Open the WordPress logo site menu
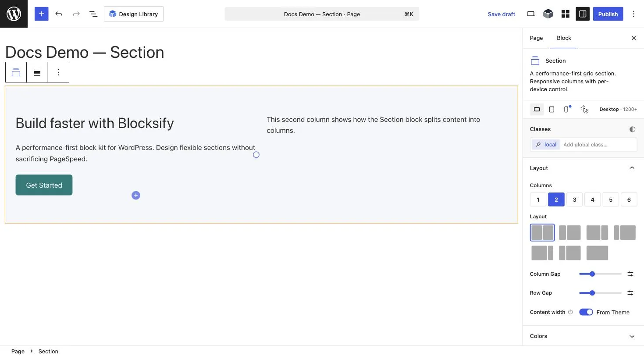The width and height of the screenshot is (644, 356). (x=14, y=14)
